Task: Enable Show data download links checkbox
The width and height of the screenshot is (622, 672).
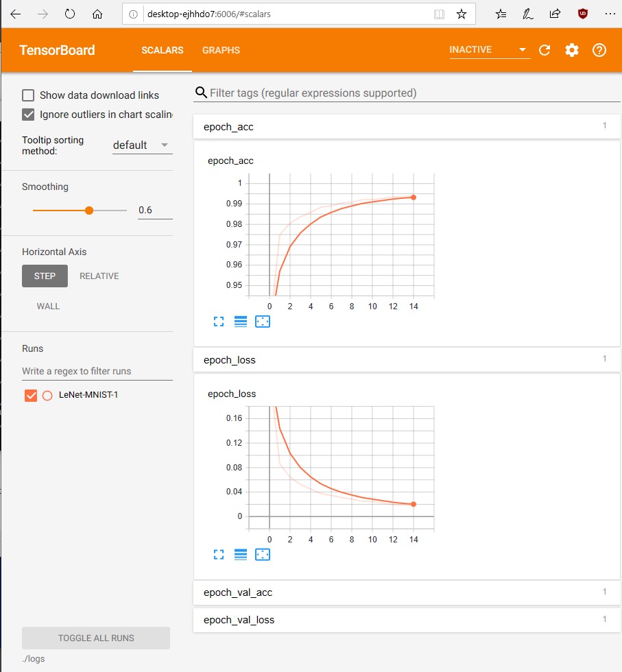Action: point(28,95)
